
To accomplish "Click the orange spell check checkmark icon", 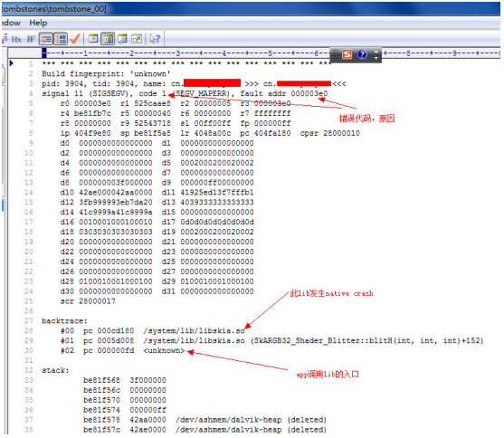I will click(75, 39).
